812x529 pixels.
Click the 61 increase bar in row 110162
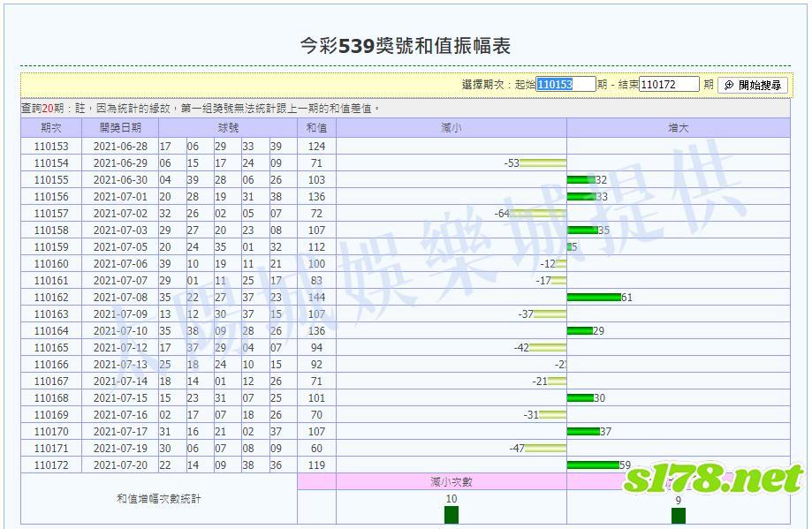594,297
